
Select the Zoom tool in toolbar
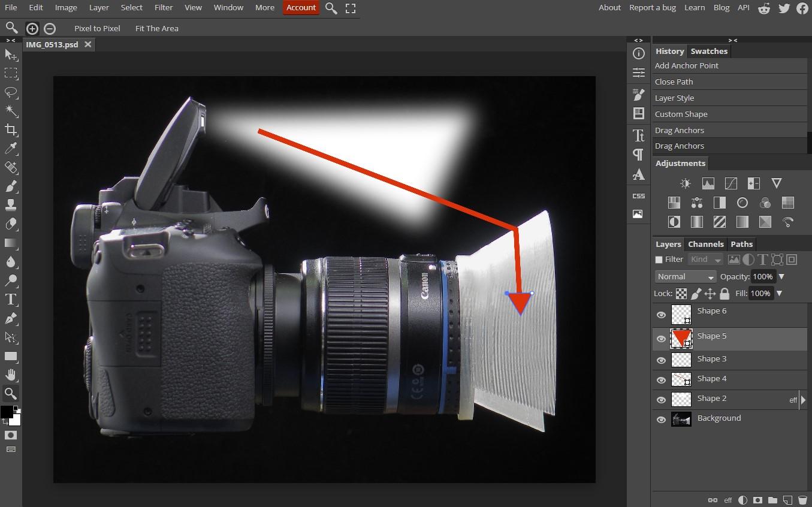point(11,394)
